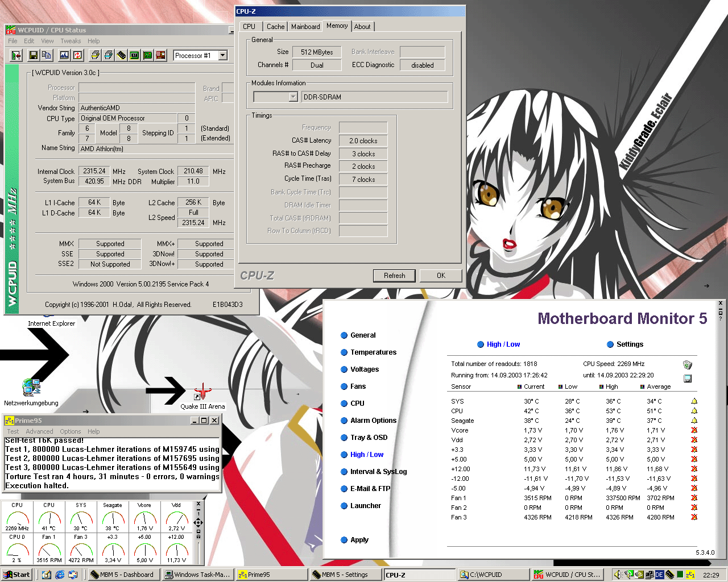Click the Start button on the taskbar
The width and height of the screenshot is (728, 582).
16,575
